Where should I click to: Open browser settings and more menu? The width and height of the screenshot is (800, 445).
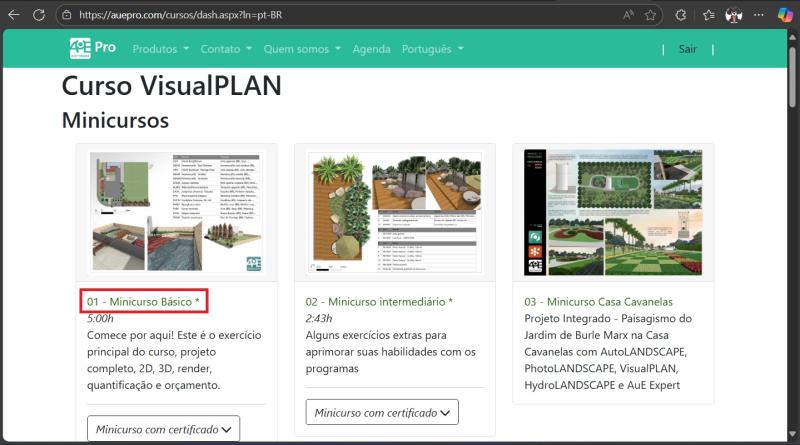[x=759, y=15]
